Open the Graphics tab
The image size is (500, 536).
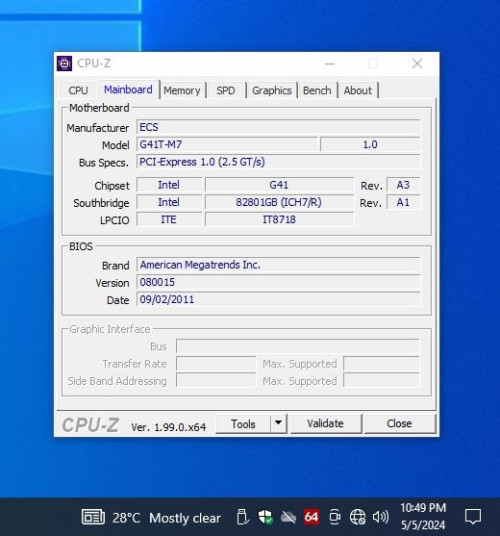tap(272, 90)
